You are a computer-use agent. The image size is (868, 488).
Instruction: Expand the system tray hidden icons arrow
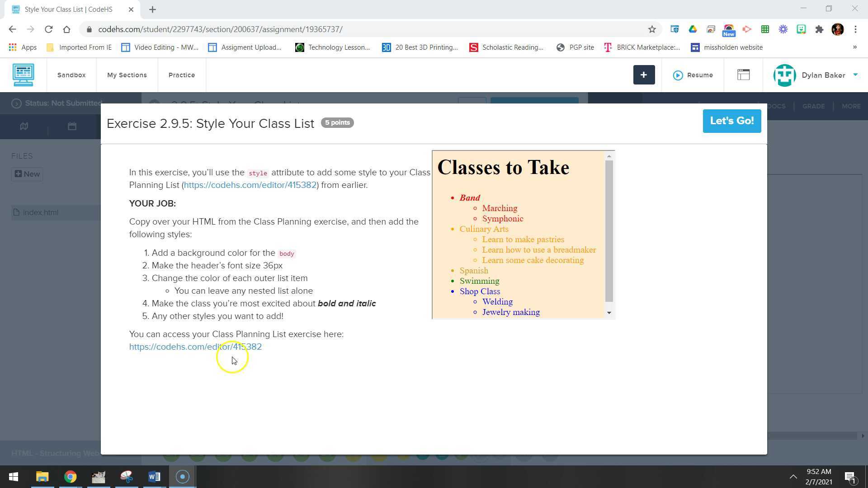click(x=793, y=477)
